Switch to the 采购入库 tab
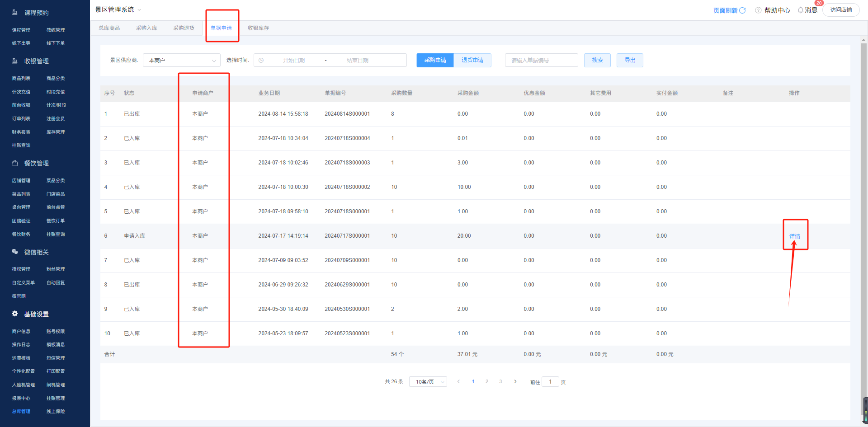 [x=146, y=28]
